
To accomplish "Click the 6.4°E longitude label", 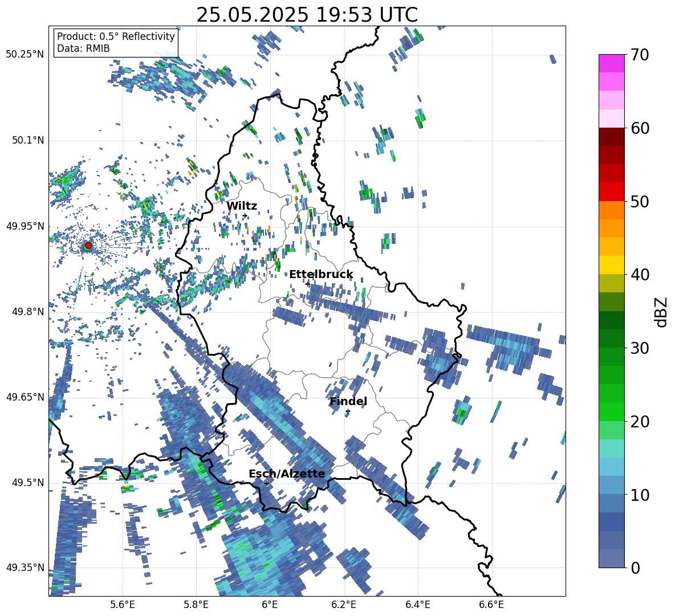I will pos(417,605).
